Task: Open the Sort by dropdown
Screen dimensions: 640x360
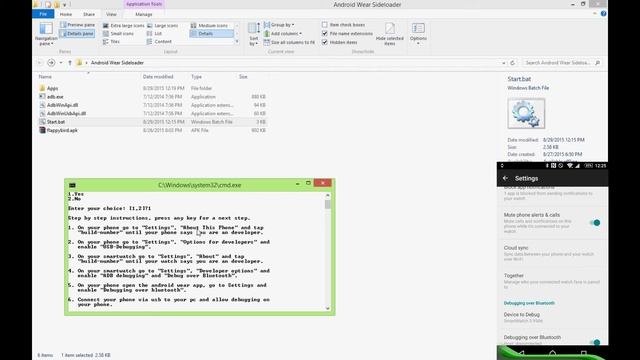Action: click(254, 34)
